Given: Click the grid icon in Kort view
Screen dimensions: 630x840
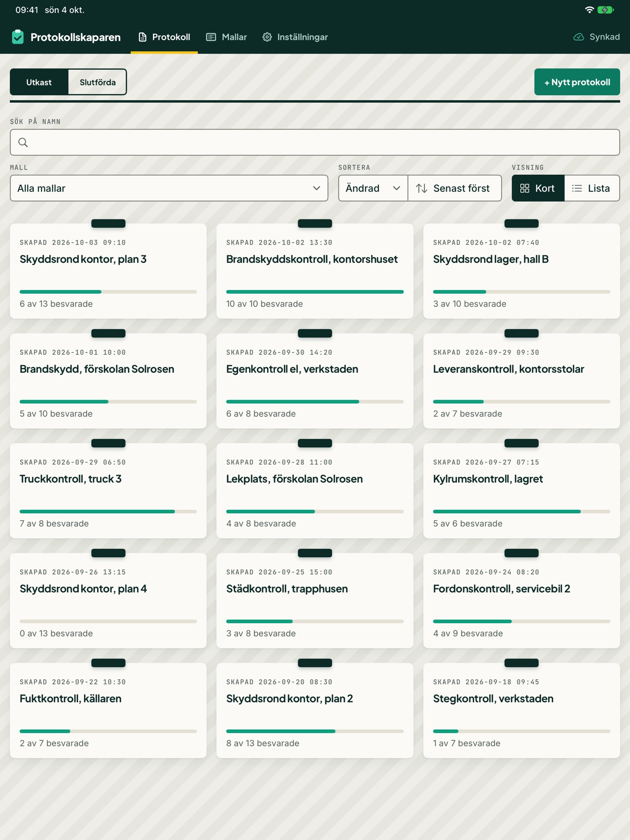Looking at the screenshot, I should coord(525,189).
